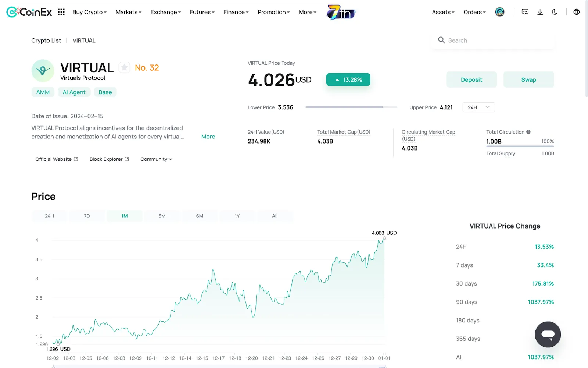Add VIRTUAL to favorites with star

coord(125,67)
